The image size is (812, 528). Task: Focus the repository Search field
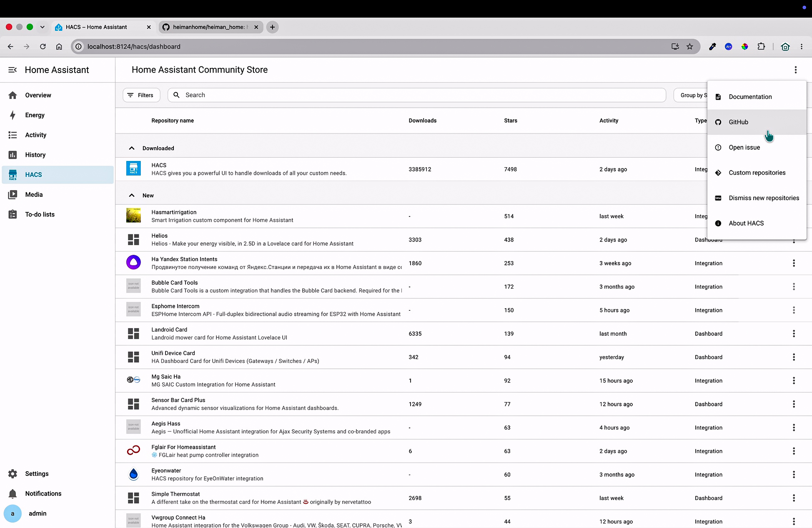pyautogui.click(x=417, y=95)
